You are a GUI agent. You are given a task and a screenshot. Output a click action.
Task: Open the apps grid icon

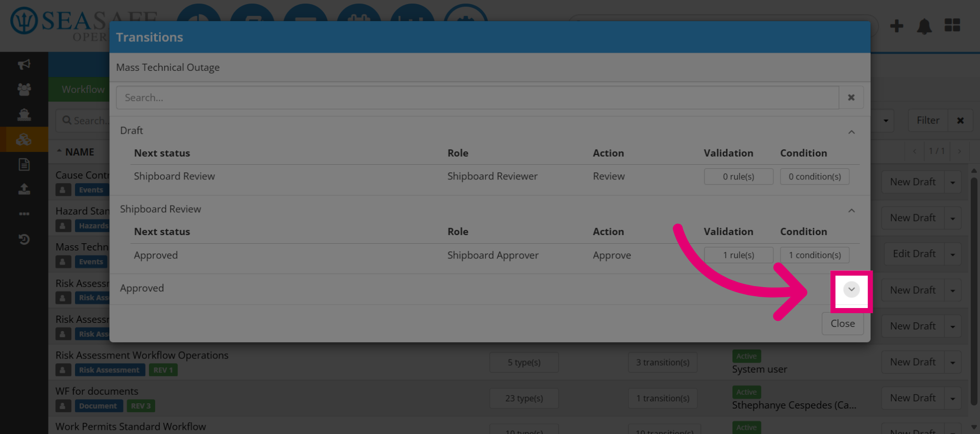click(x=952, y=25)
